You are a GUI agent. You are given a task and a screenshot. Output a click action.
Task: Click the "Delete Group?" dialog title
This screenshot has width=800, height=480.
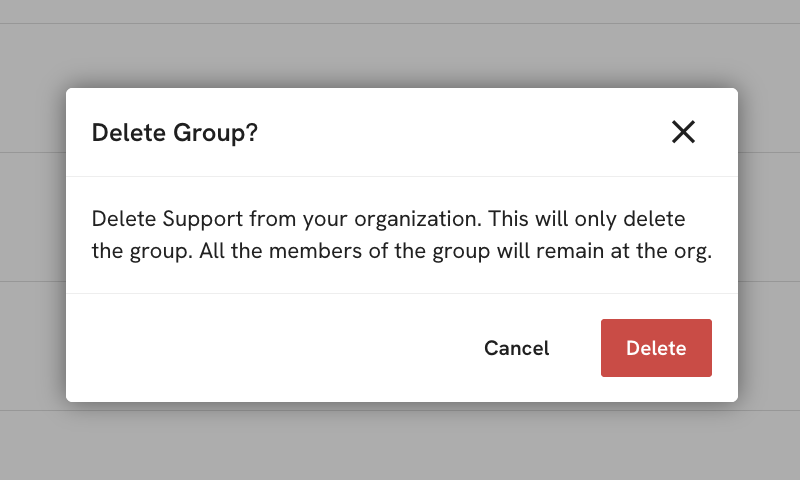(x=175, y=133)
